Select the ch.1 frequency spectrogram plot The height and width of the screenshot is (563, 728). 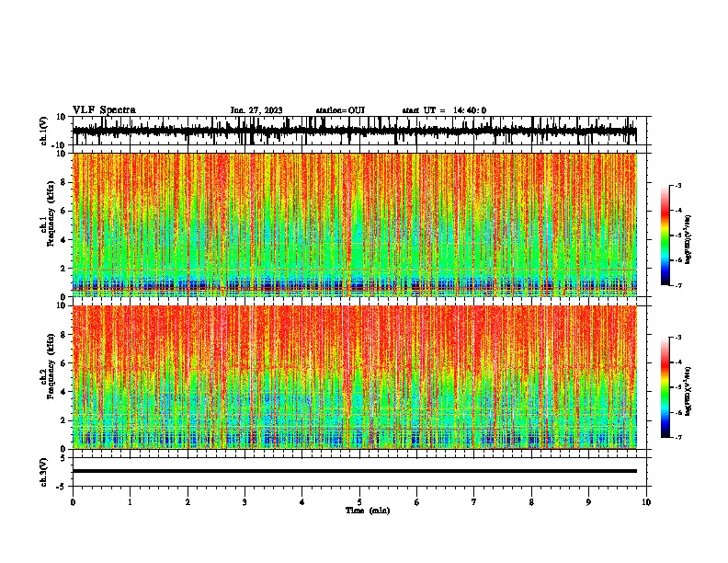tap(355, 224)
